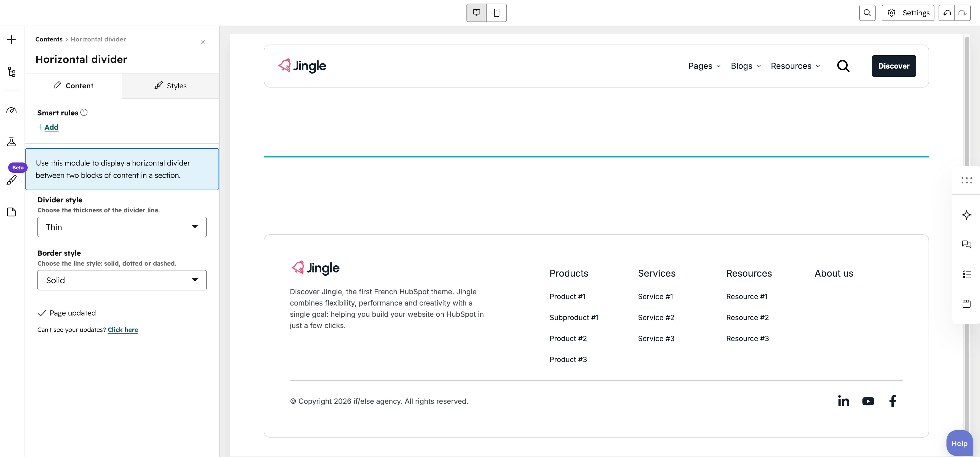This screenshot has width=980, height=457.
Task: Click the LinkedIn icon in footer
Action: 843,401
